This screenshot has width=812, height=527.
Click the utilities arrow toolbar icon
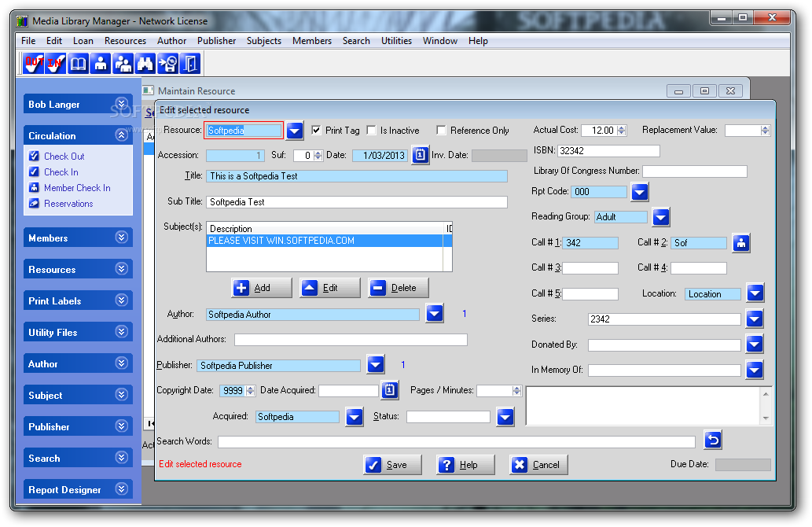coord(167,64)
